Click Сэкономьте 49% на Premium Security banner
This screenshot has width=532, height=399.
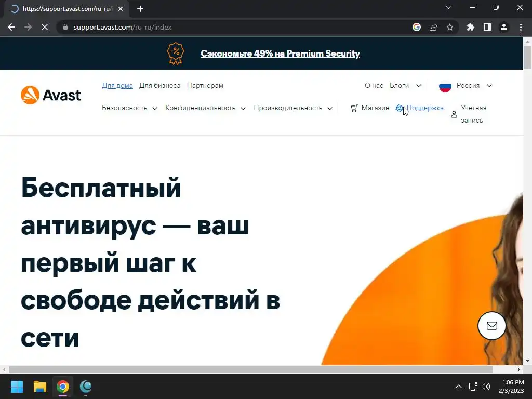tap(280, 54)
